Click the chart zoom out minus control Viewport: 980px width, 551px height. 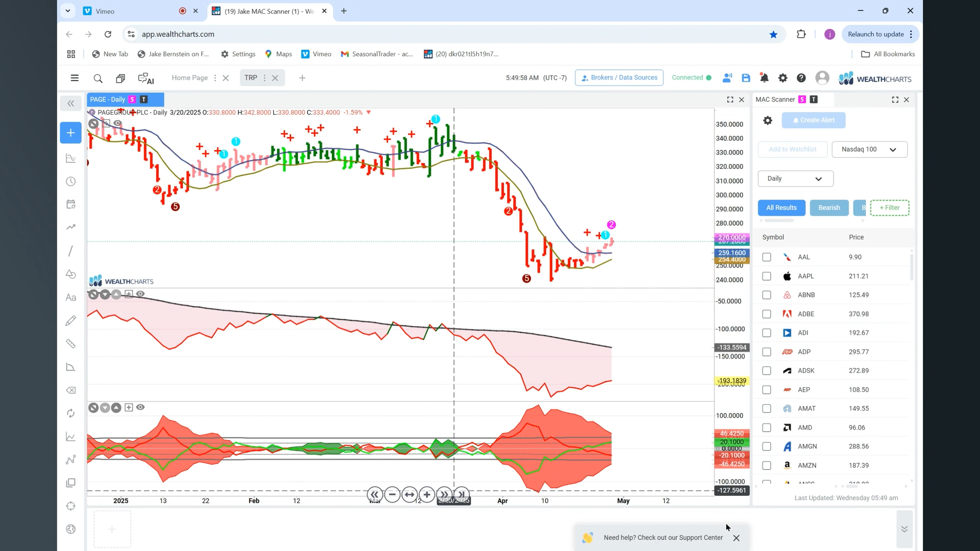(392, 494)
